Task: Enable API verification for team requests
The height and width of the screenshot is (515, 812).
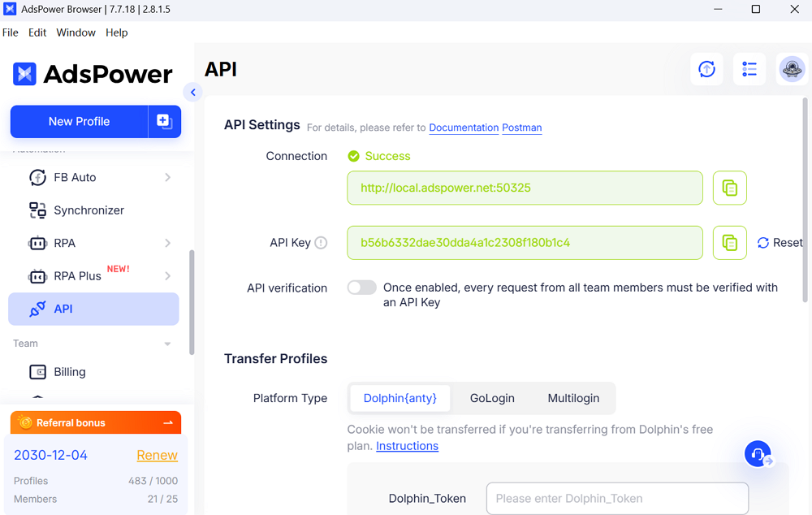Action: pos(361,288)
